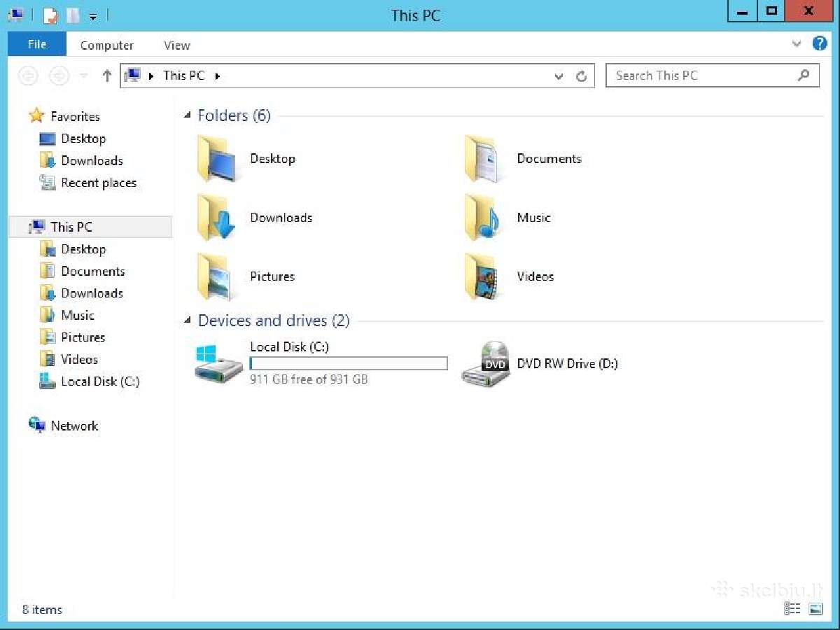This screenshot has height=630, width=840.
Task: Open Downloads under Favorites
Action: point(81,160)
